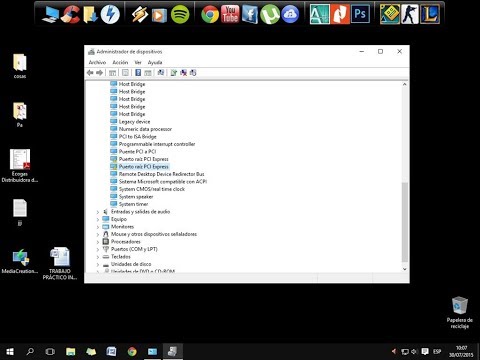
Task: Open Facebook shortcut in top dock
Action: [x=250, y=14]
